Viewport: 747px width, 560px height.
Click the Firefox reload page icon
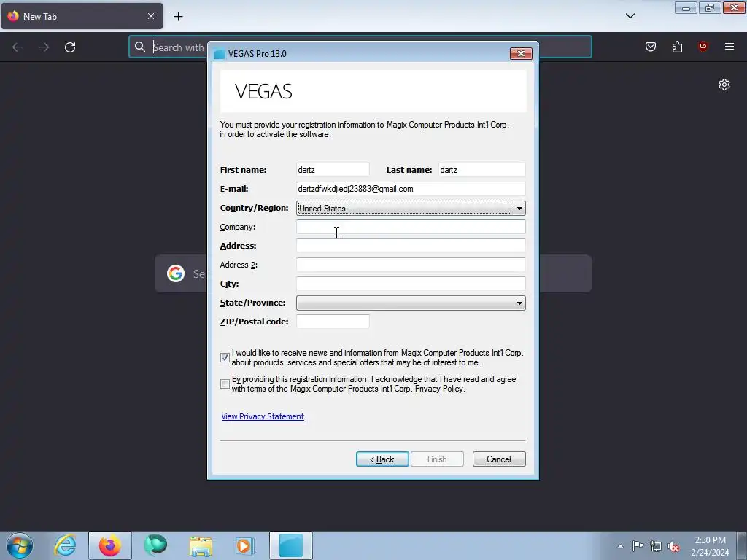tap(70, 47)
